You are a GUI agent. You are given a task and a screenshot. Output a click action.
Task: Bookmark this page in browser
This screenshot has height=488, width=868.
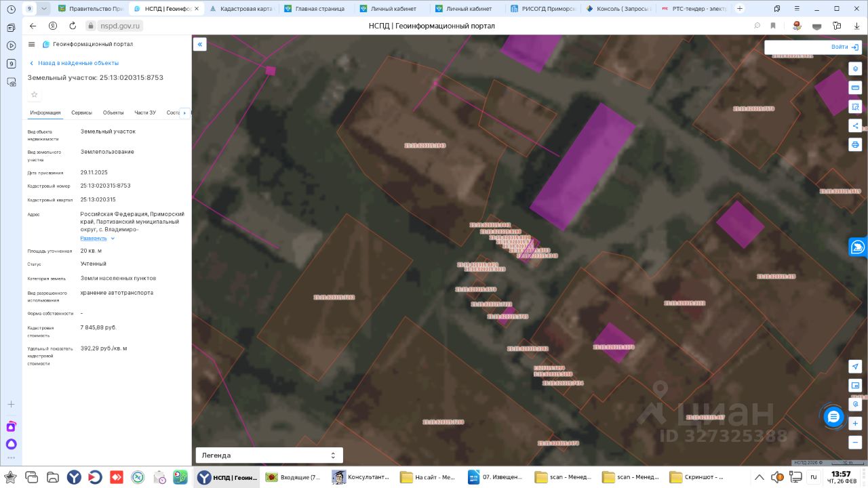tap(773, 26)
